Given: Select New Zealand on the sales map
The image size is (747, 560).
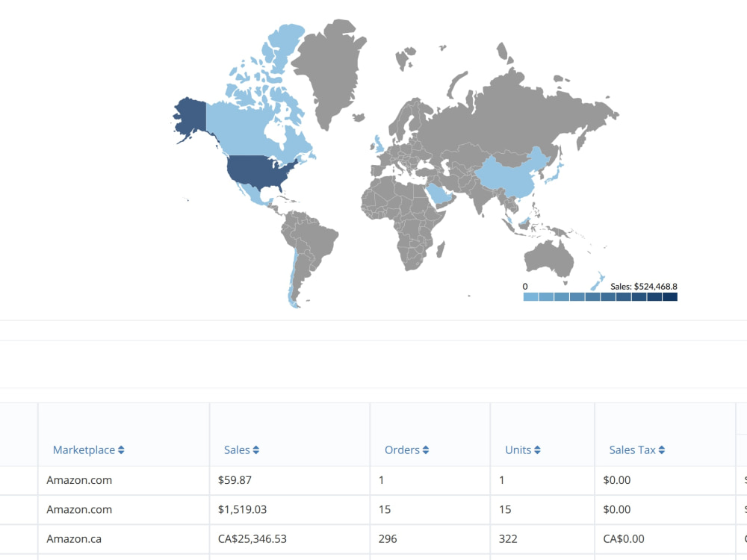Looking at the screenshot, I should tap(598, 281).
